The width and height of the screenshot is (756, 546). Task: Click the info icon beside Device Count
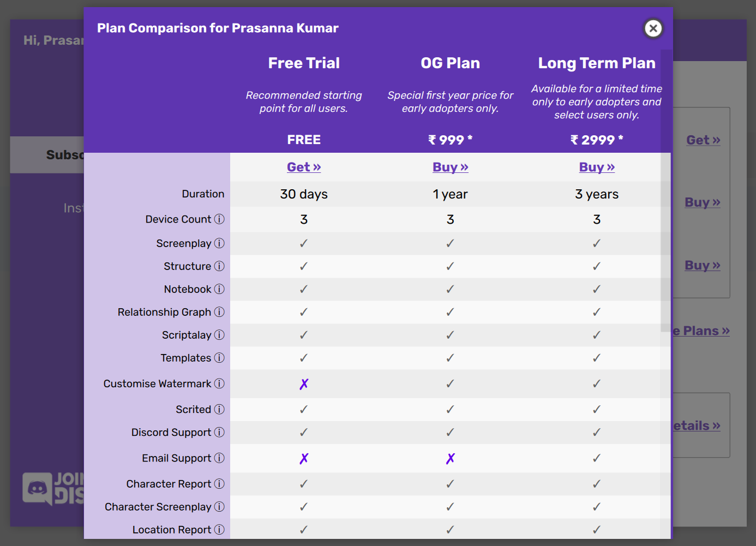[x=219, y=219]
